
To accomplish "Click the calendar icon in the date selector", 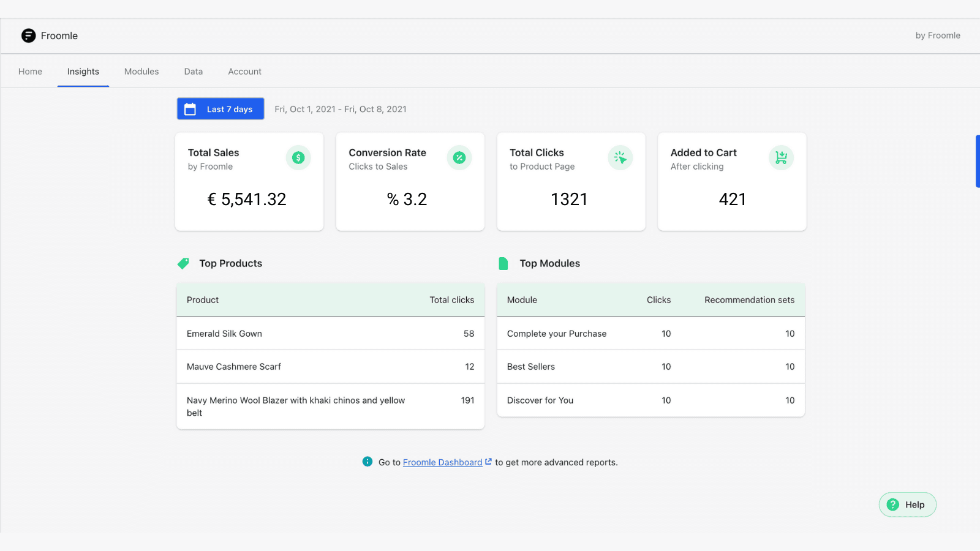I will point(190,108).
